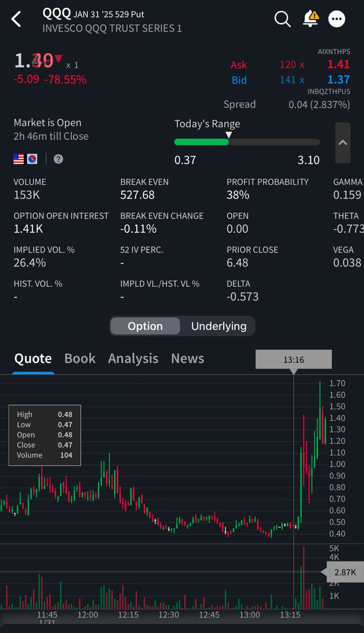Viewport: 364px width, 633px height.
Task: Tap the 2h 46m till Close text
Action: point(51,136)
